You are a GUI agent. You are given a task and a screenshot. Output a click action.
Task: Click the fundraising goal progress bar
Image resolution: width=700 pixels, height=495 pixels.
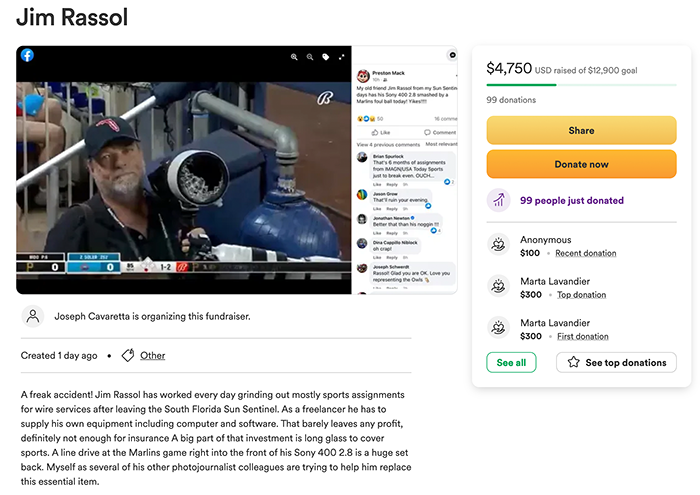[x=581, y=85]
